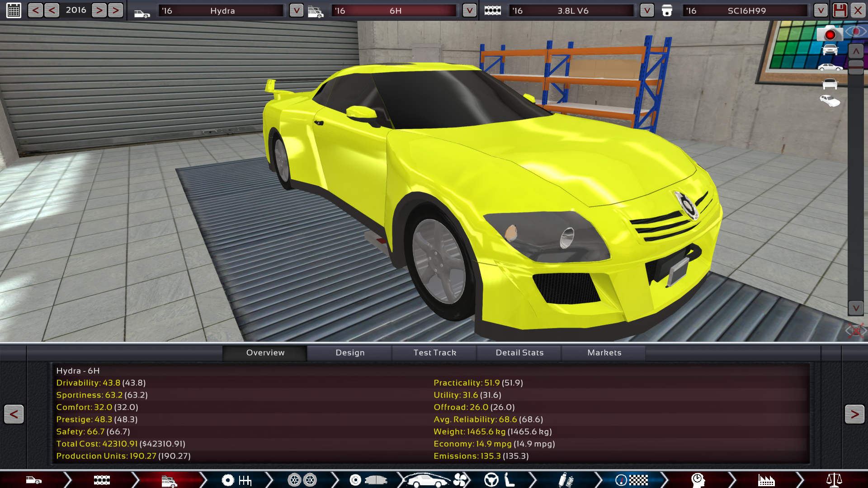868x488 pixels.
Task: Go to next page with right arrow
Action: pos(854,414)
